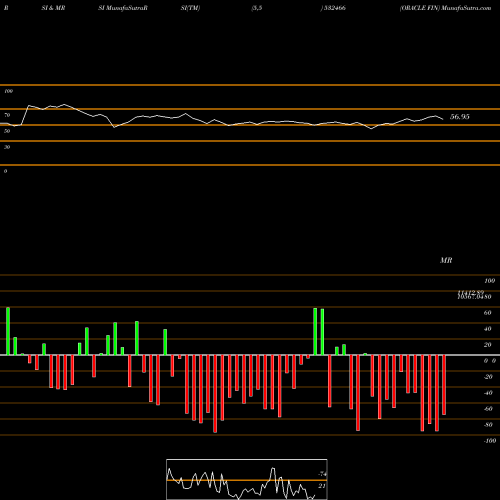Click the 50 level label on RSI axis
500x500 pixels.
[x=7, y=131]
